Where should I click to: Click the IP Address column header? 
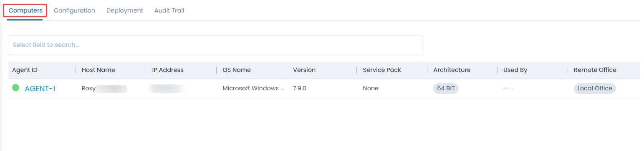pyautogui.click(x=168, y=70)
